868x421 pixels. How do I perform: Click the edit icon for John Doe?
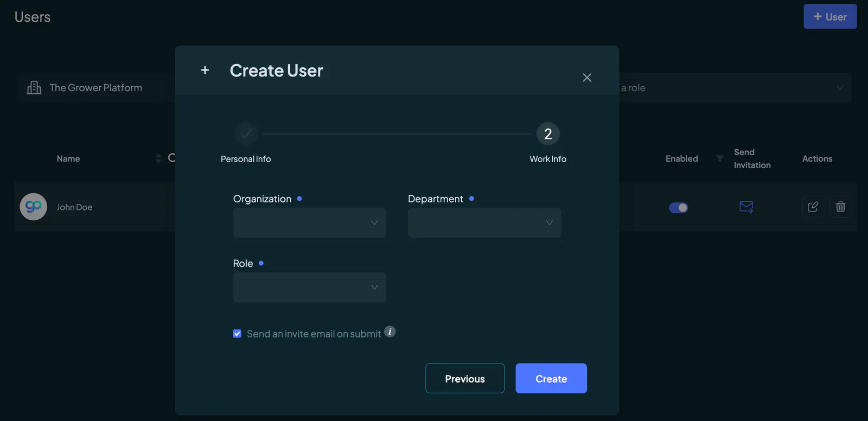(813, 207)
